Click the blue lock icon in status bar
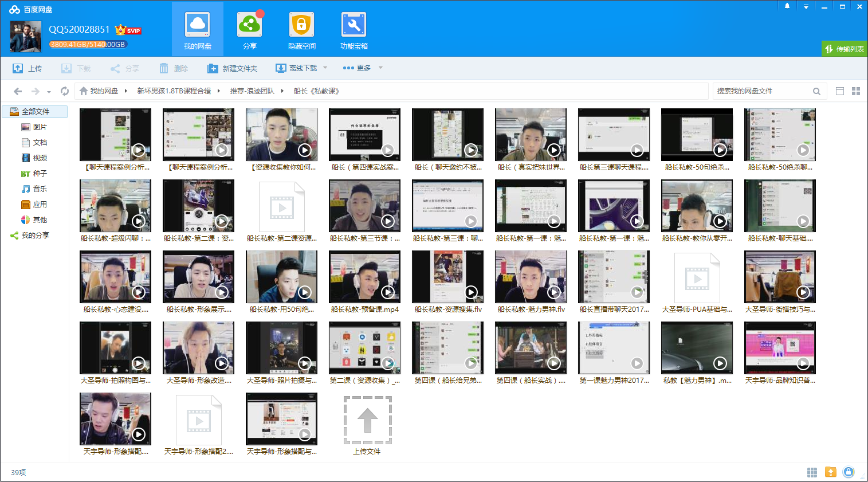 click(x=849, y=472)
